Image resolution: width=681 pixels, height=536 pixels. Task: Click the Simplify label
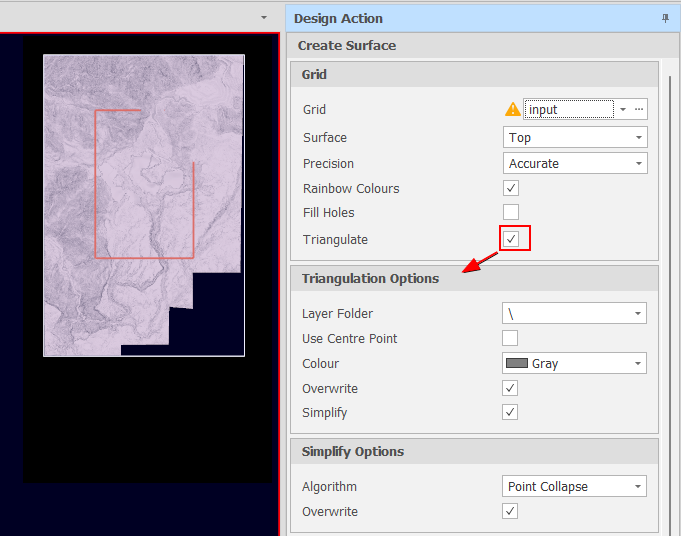324,413
